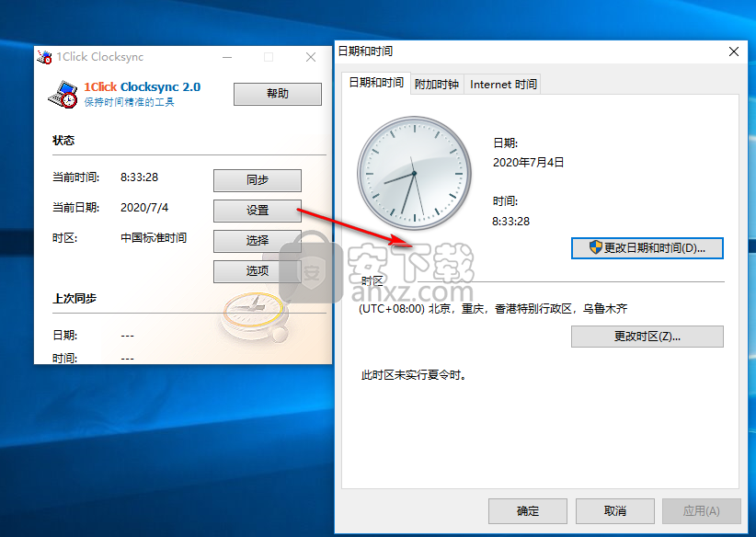The width and height of the screenshot is (756, 537).
Task: Open 设置 in Clocksync
Action: point(258,211)
